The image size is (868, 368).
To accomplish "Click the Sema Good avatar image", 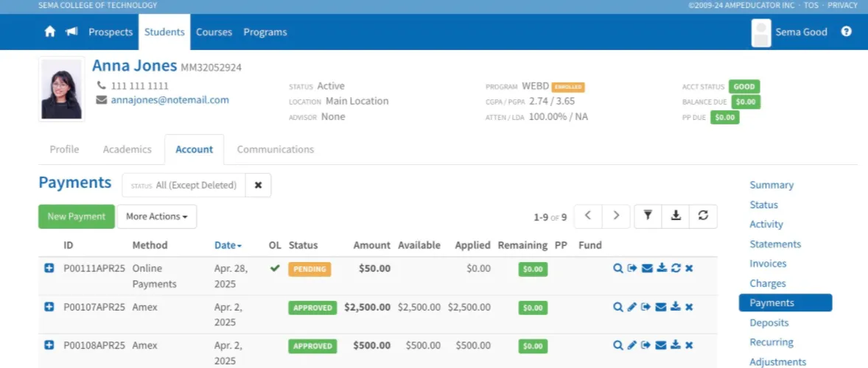I will coord(761,32).
